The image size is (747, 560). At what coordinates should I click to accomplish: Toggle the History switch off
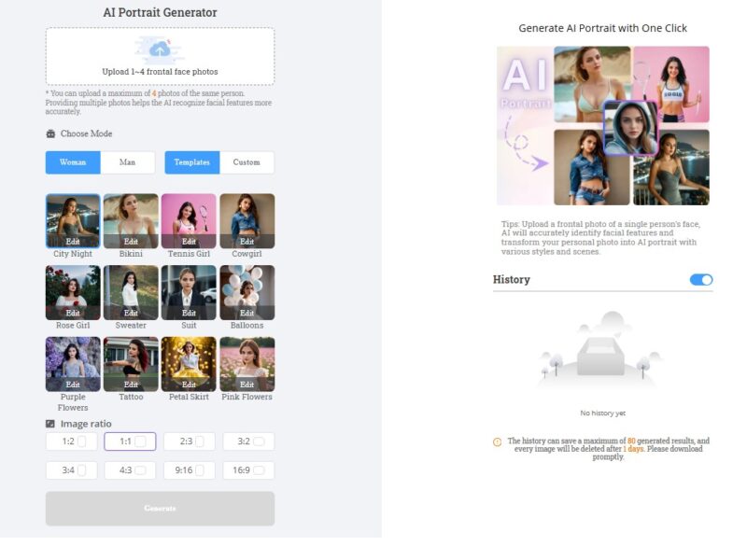700,280
